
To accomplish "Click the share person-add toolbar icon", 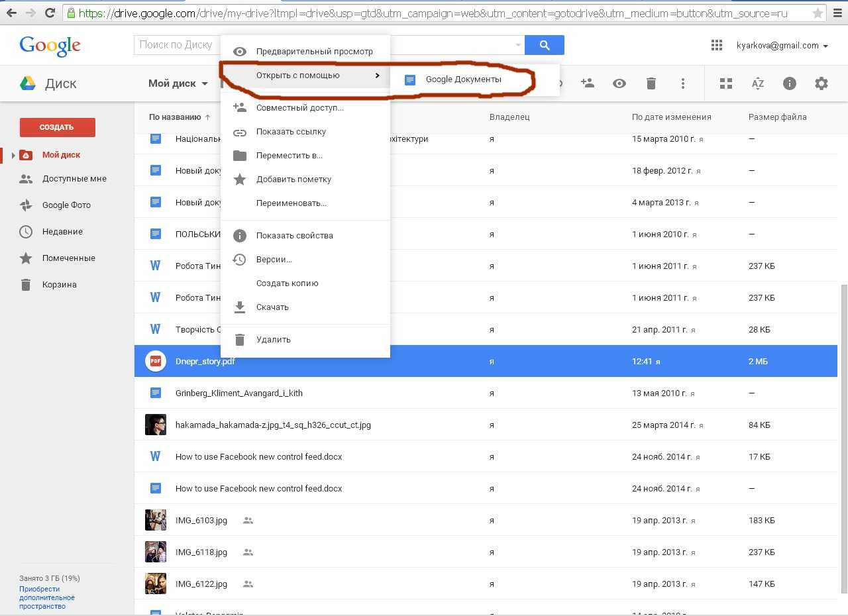I will point(587,83).
